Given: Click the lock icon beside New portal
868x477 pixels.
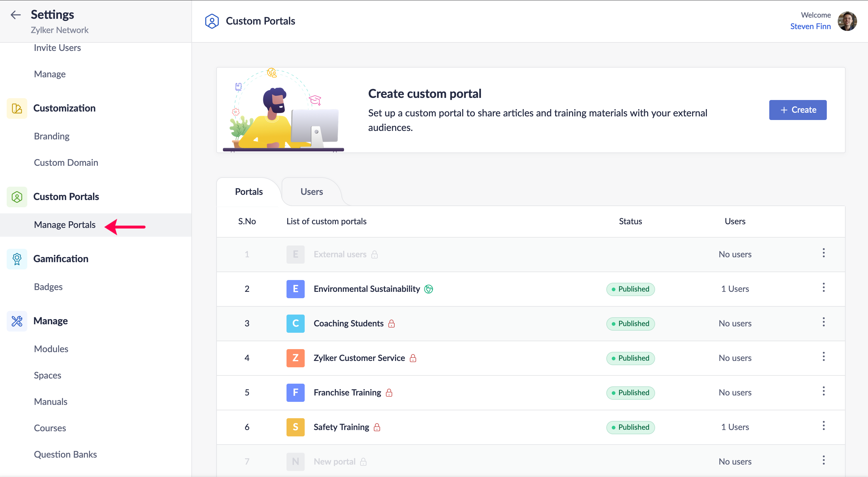Looking at the screenshot, I should click(x=363, y=462).
